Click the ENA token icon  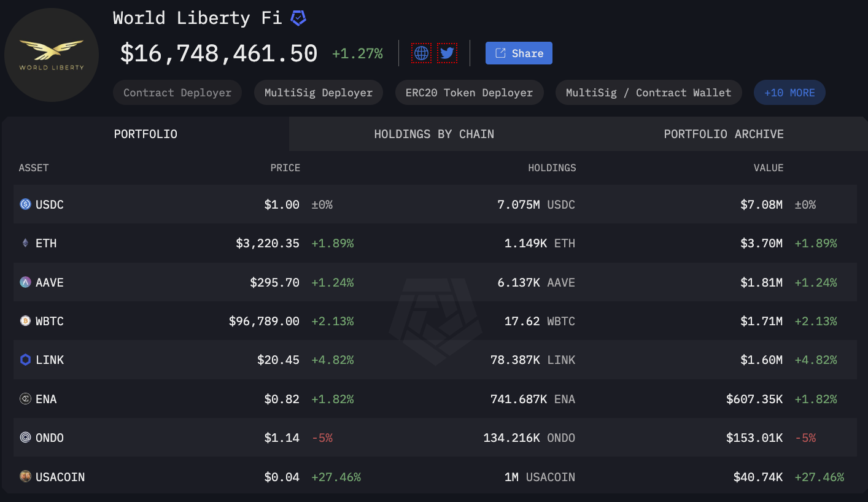[x=25, y=399]
